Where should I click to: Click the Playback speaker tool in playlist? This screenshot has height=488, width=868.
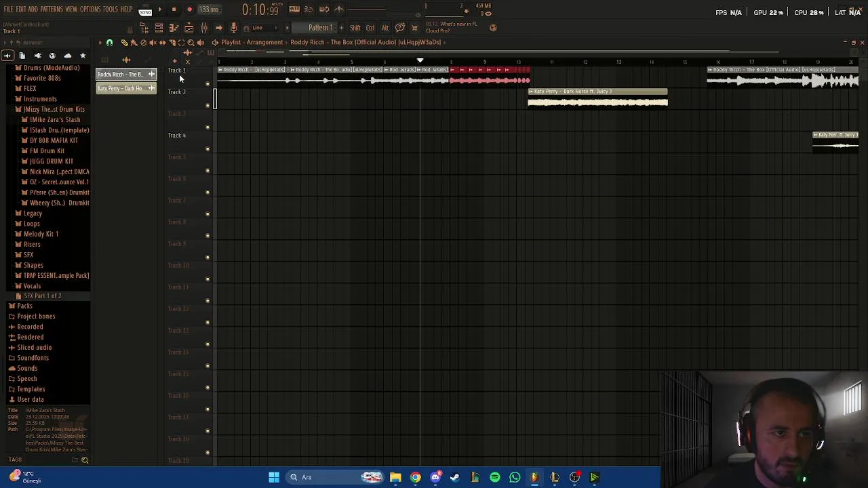pos(200,42)
